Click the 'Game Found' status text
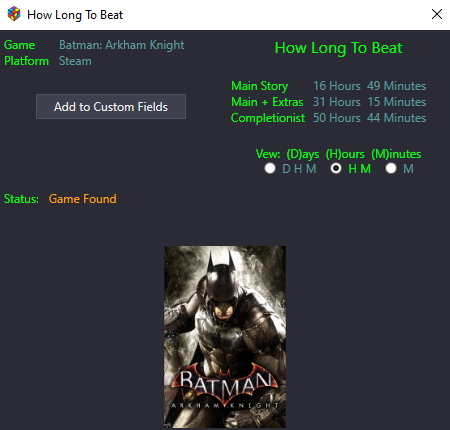 (83, 199)
